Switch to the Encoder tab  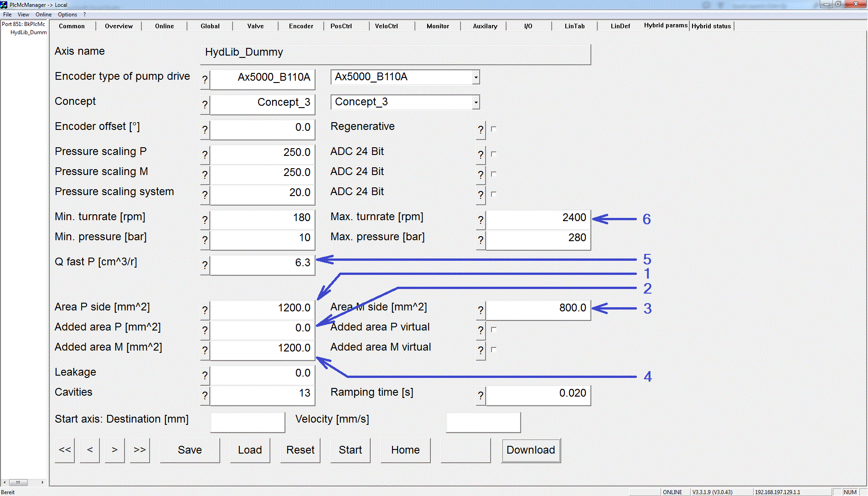(x=301, y=26)
